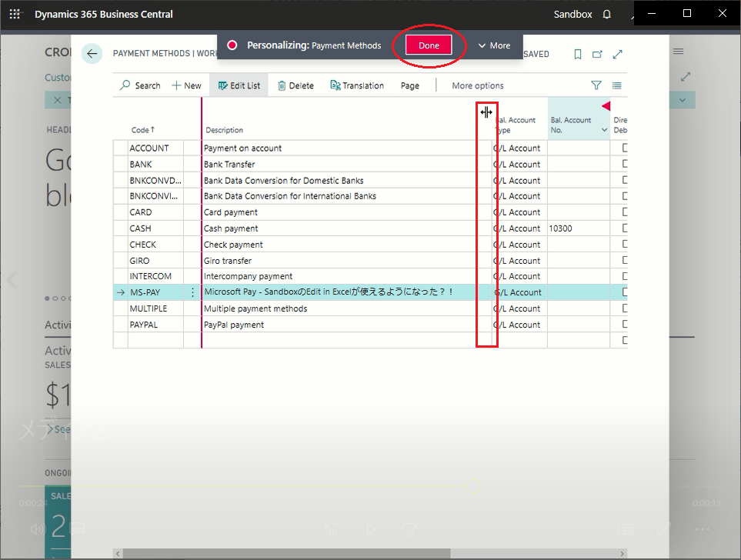Open Payment Methods in a new window
Screen dimensions: 741x560
pyautogui.click(x=597, y=55)
